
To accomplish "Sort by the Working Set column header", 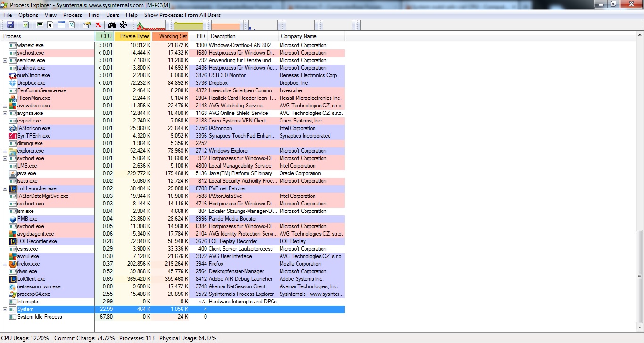I will click(x=171, y=36).
